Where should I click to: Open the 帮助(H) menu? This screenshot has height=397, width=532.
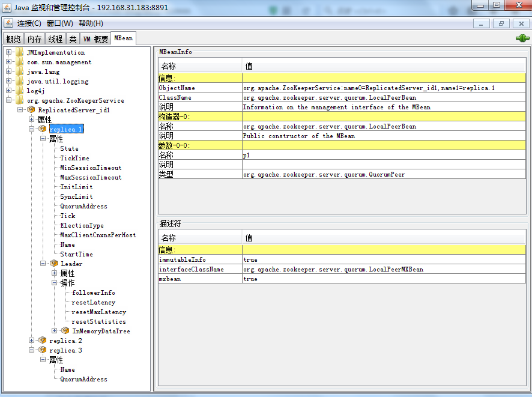click(x=91, y=23)
